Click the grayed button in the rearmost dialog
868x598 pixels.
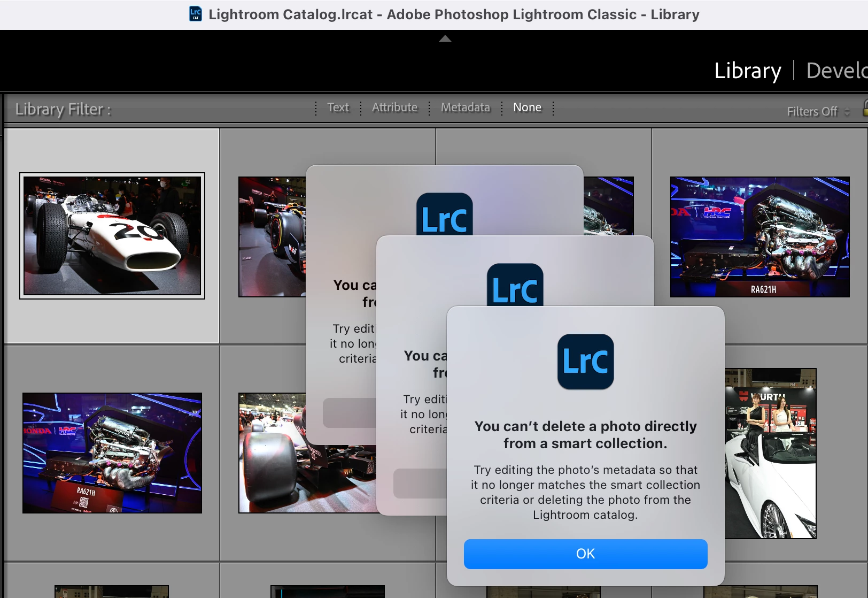pyautogui.click(x=350, y=412)
